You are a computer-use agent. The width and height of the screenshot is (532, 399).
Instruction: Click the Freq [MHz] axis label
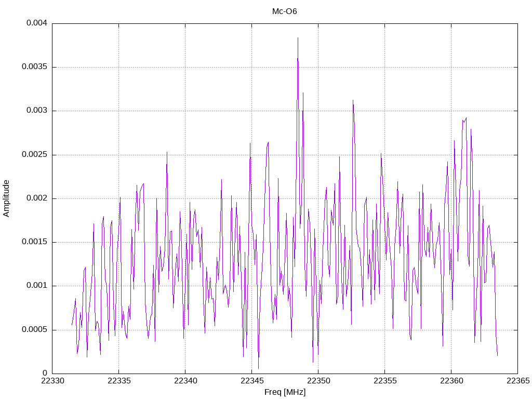coord(285,392)
